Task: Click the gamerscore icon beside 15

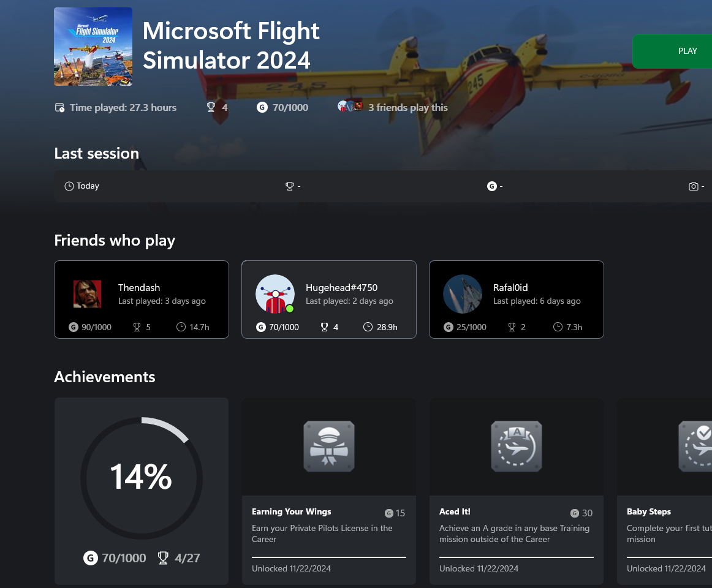Action: pyautogui.click(x=389, y=513)
